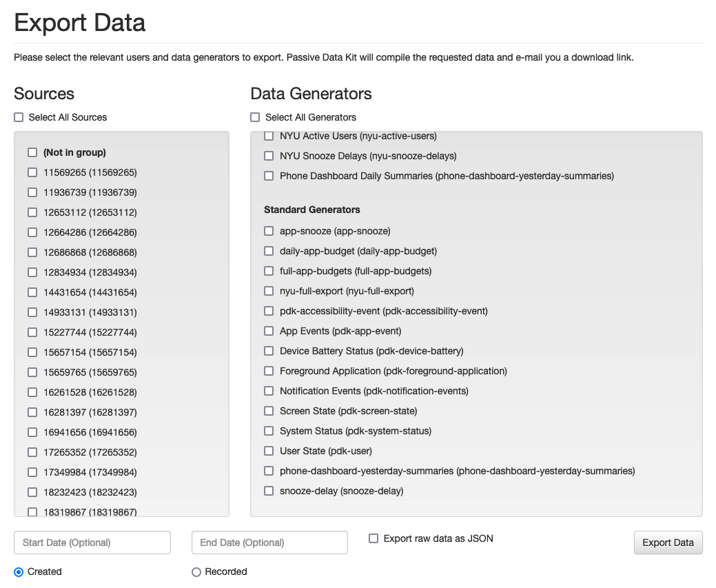Click the End Date input field
The image size is (716, 588).
pyautogui.click(x=269, y=543)
